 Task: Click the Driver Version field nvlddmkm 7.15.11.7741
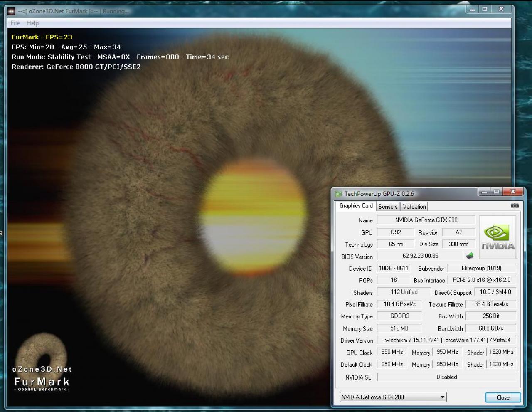[447, 340]
